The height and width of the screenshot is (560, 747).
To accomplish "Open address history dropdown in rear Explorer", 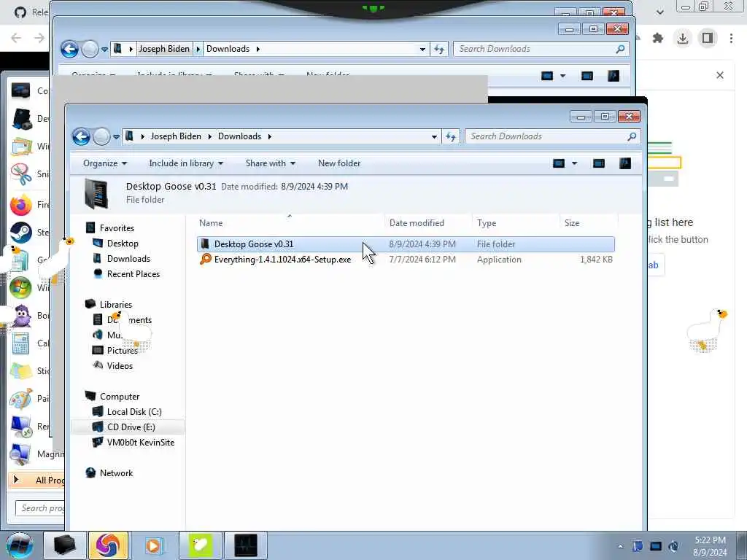I will pos(422,49).
